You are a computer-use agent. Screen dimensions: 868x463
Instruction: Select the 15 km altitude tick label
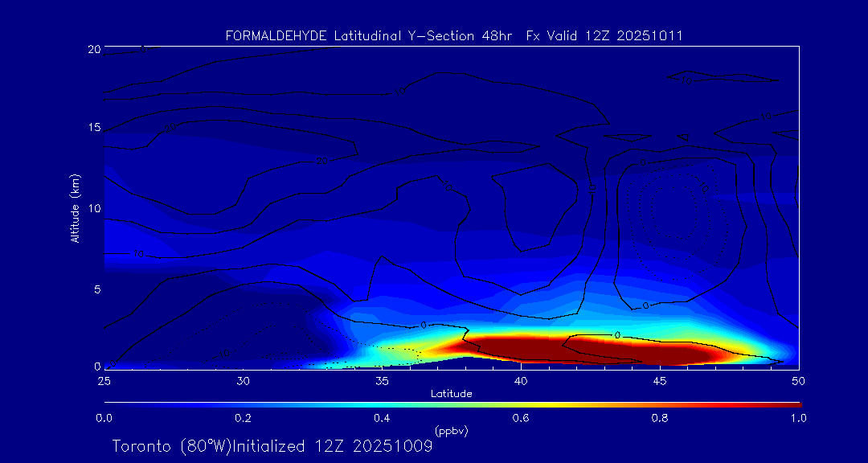(x=93, y=128)
